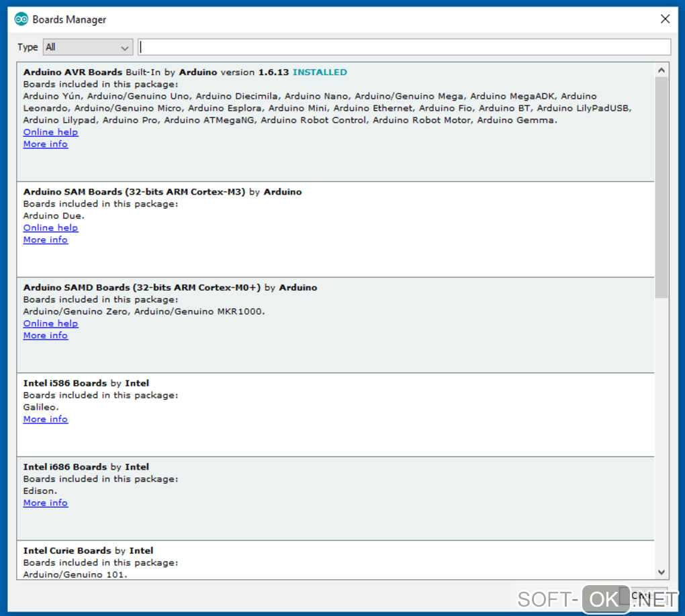
Task: Select the Arduino AVR Boards package title
Action: point(73,72)
